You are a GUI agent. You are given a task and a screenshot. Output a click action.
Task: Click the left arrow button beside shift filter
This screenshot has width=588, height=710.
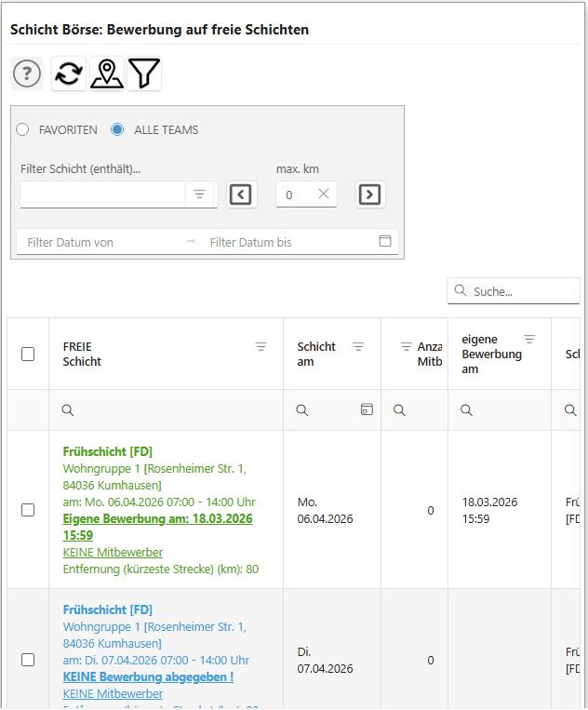point(240,194)
